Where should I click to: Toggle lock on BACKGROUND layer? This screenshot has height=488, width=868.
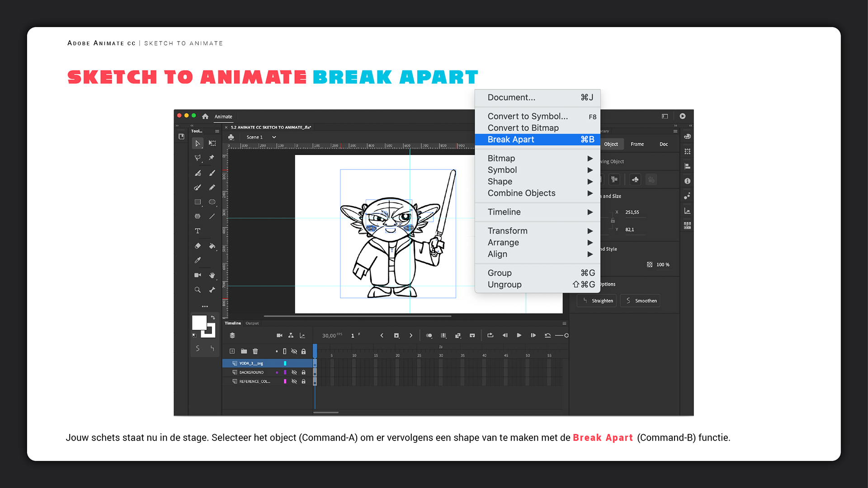click(x=304, y=372)
